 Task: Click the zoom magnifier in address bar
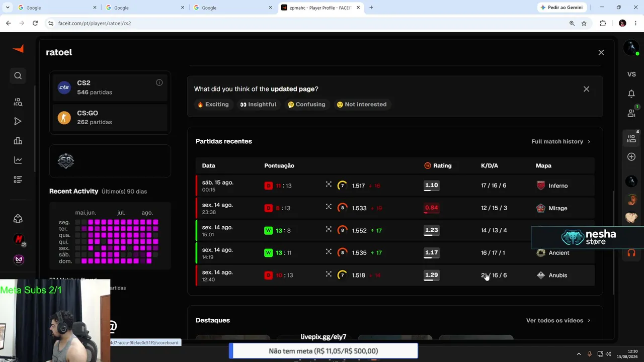[572, 23]
